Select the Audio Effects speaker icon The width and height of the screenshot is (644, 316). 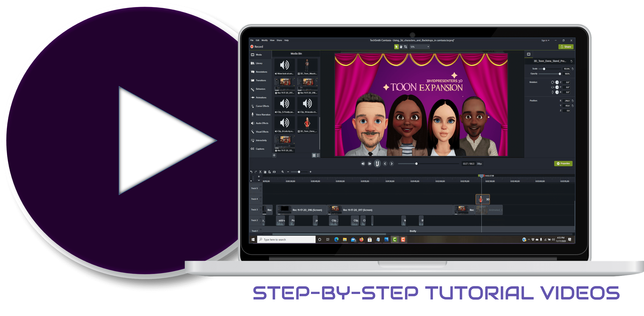coord(252,123)
